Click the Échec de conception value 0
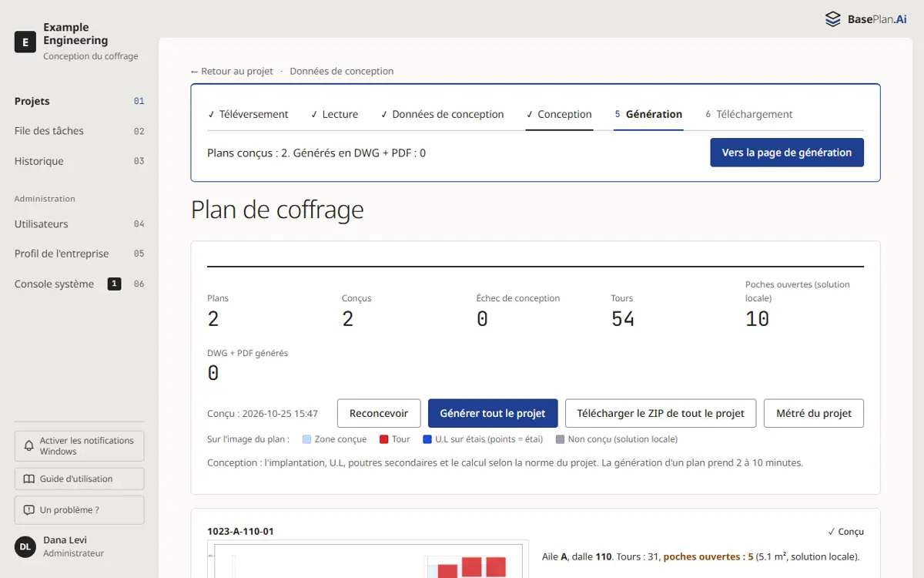 (x=482, y=319)
